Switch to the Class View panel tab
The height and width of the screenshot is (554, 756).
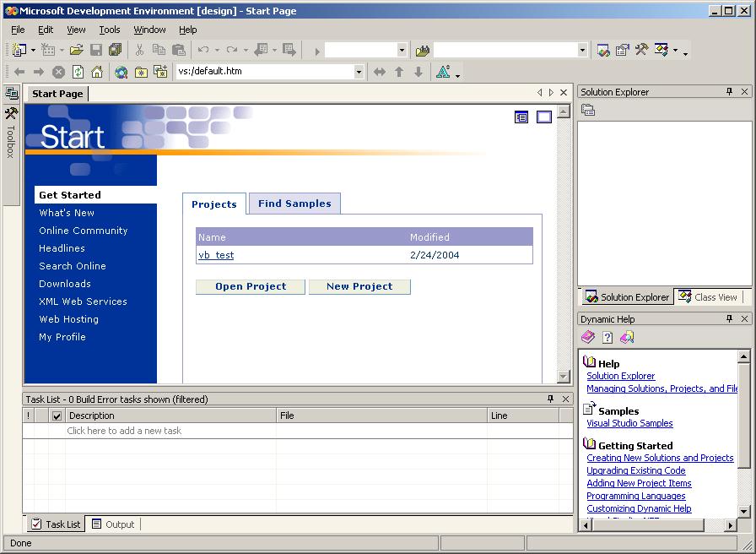pos(708,296)
